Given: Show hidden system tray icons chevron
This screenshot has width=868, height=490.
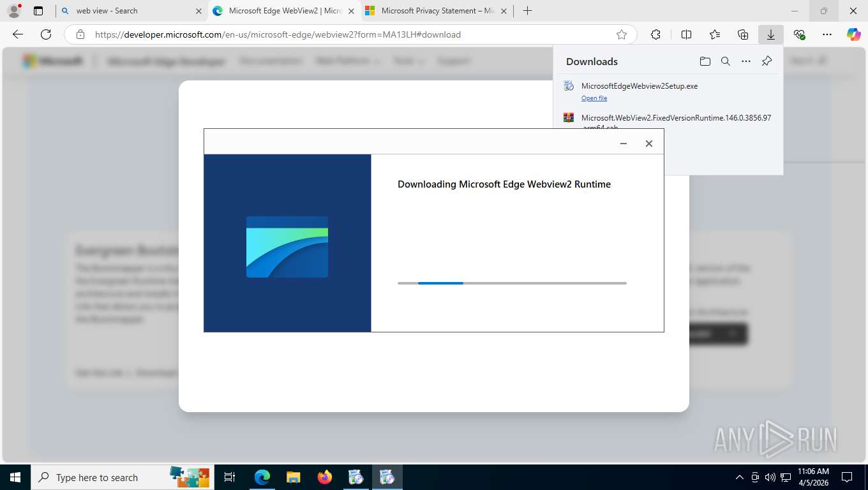Looking at the screenshot, I should (740, 477).
